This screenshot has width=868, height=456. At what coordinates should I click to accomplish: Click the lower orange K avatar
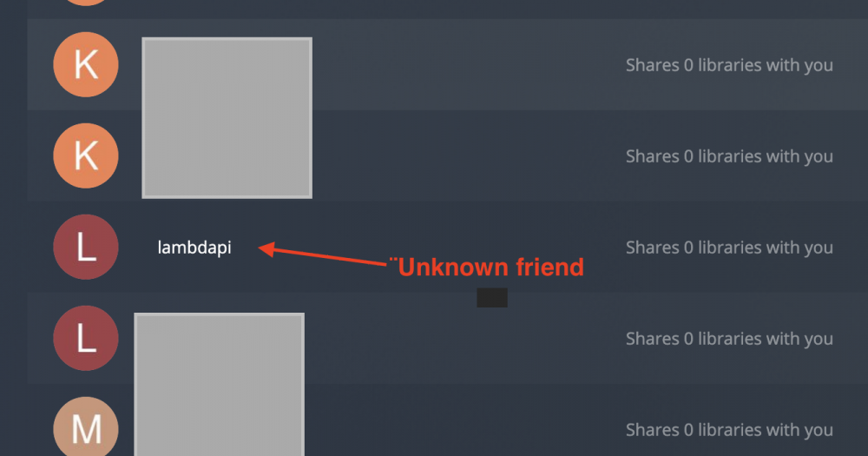(86, 155)
